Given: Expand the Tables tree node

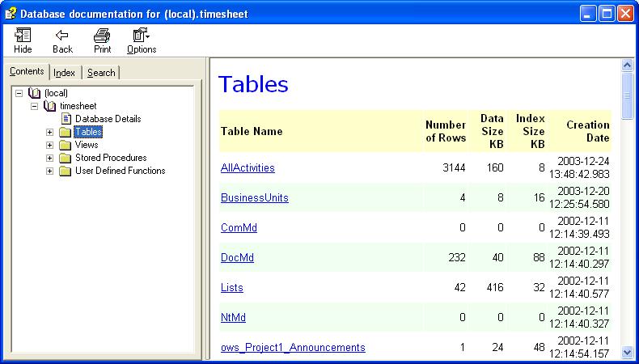Looking at the screenshot, I should (50, 132).
